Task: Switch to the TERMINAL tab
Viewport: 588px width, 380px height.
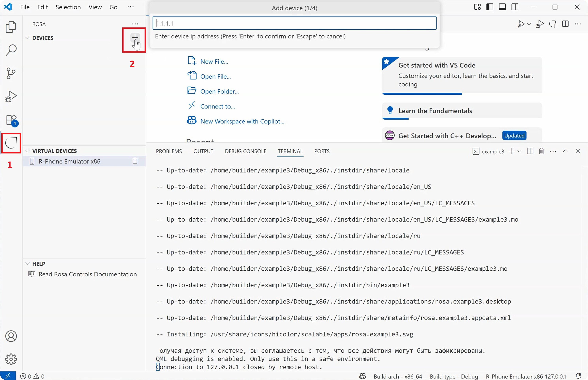Action: click(x=290, y=151)
